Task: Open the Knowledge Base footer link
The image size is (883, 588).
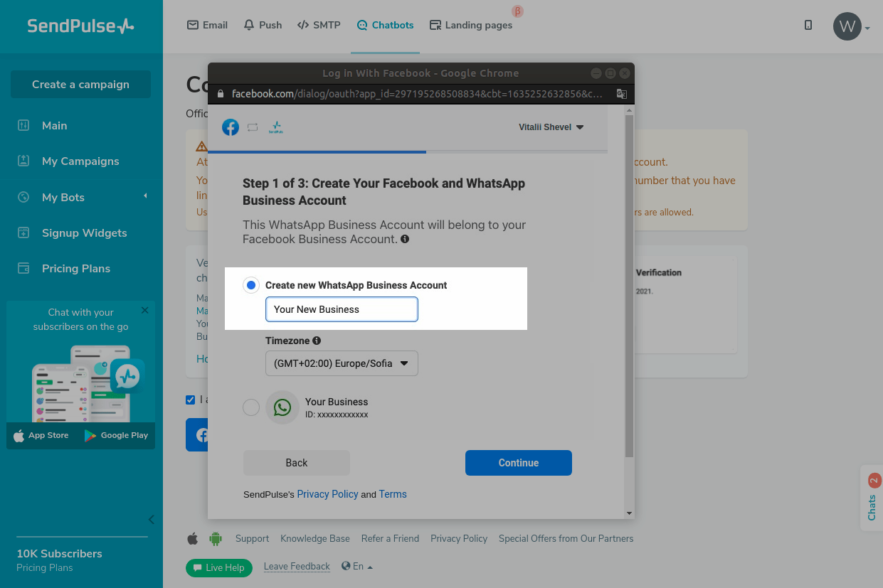Action: point(315,539)
